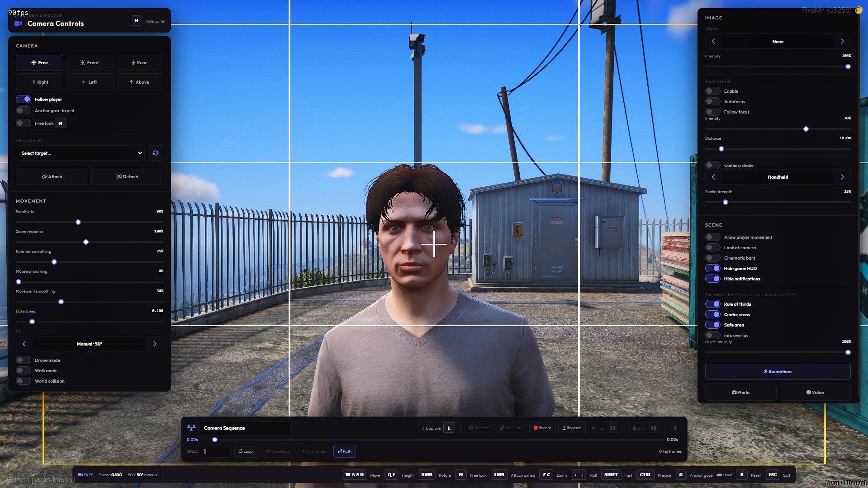Click the refresh entity list icon
868x488 pixels.
(x=156, y=153)
